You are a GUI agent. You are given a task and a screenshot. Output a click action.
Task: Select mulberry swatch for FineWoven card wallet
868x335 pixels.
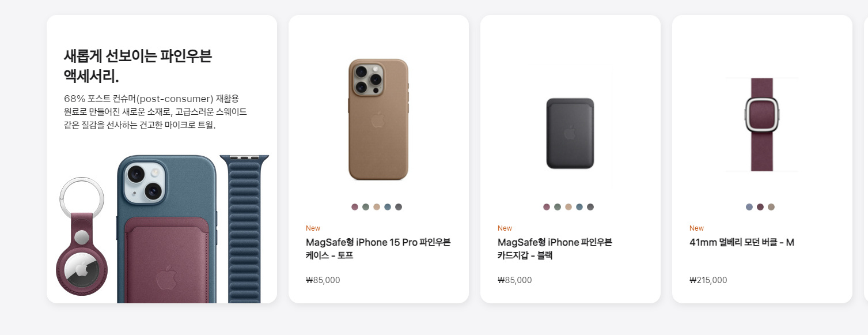[x=547, y=207]
